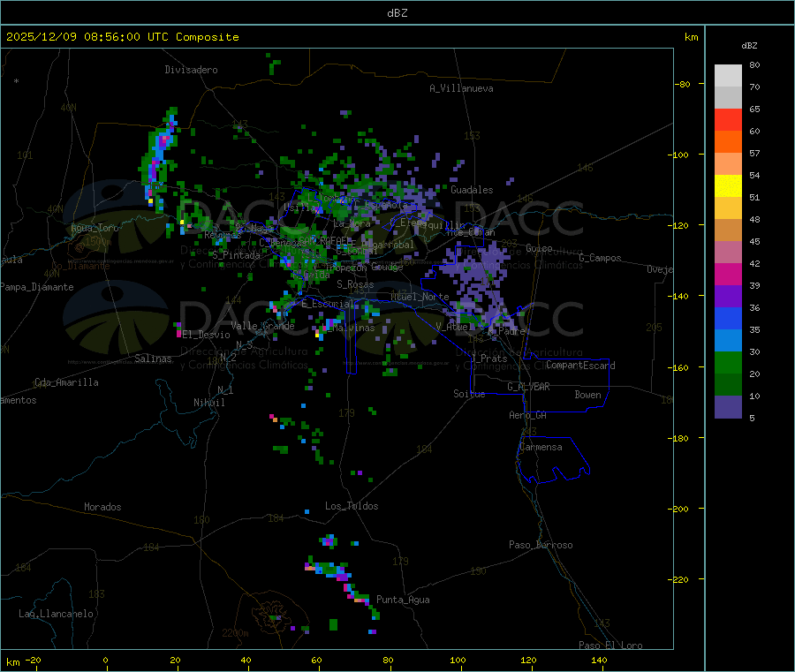
Task: Click the red 60-65 dBZ legend swatch
Action: tap(728, 119)
